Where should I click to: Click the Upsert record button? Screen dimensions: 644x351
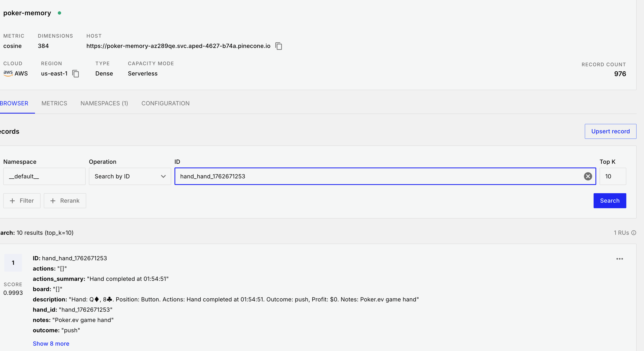(x=610, y=131)
